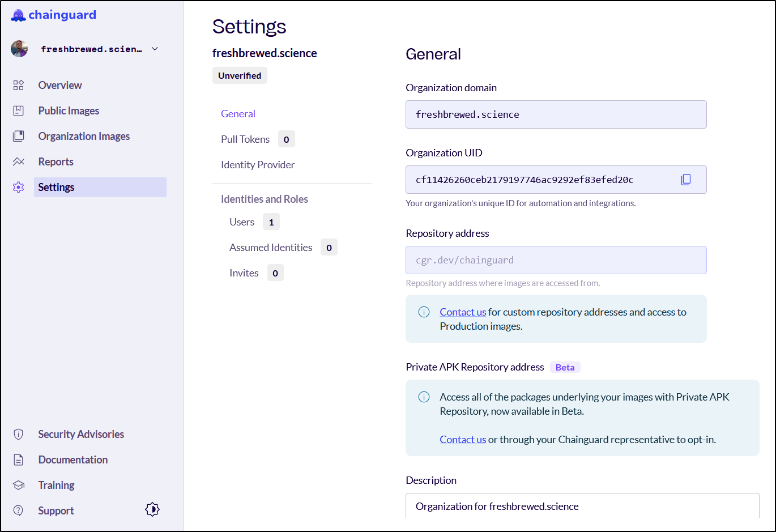The width and height of the screenshot is (776, 532).
Task: Click info icon in repository address notice
Action: point(424,312)
